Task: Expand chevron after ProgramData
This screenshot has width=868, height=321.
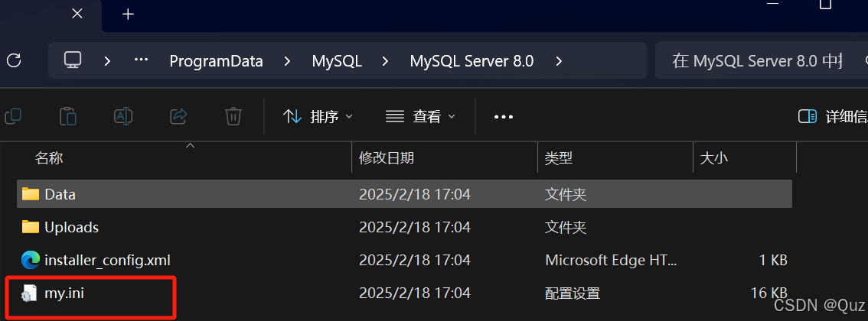Action: pos(287,61)
